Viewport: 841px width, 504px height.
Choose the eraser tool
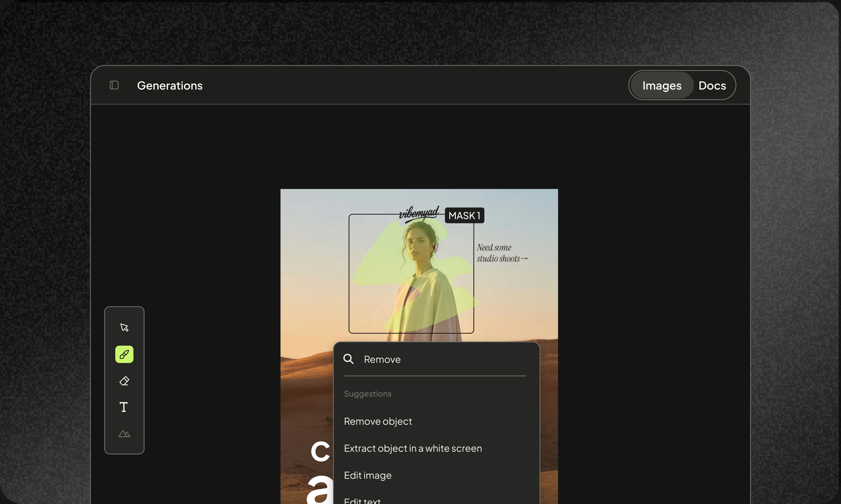pos(124,381)
